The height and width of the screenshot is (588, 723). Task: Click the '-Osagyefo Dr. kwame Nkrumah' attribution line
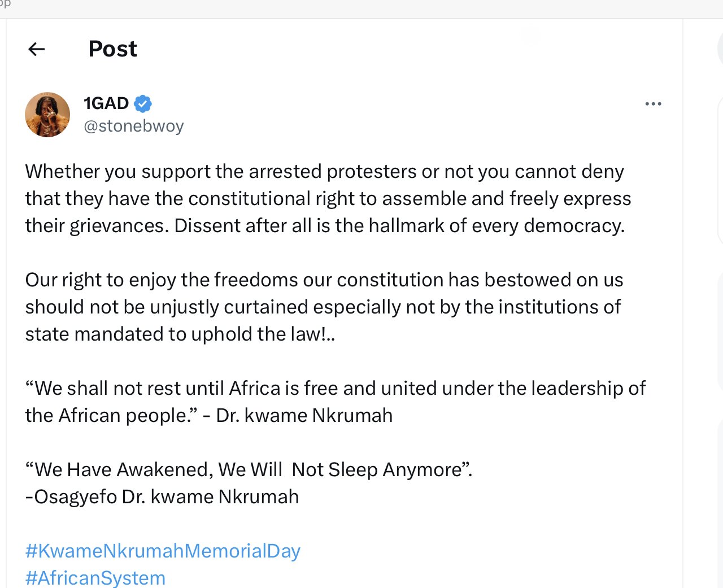(x=162, y=496)
